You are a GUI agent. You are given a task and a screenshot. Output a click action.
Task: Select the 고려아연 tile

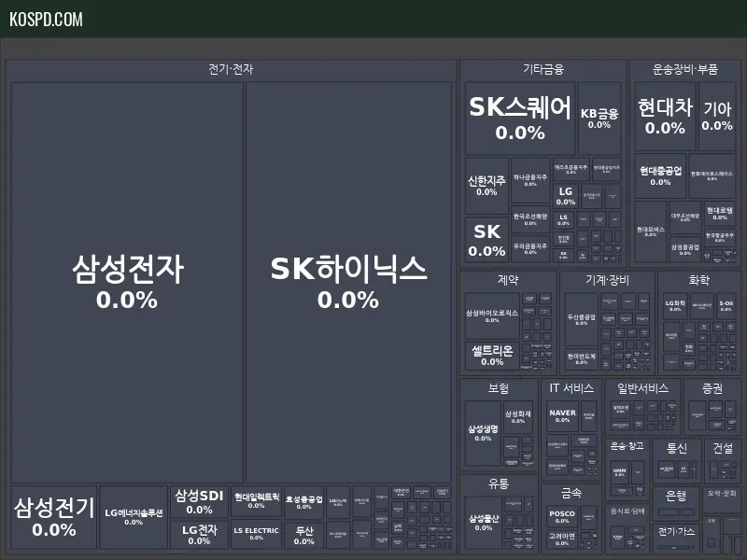pyautogui.click(x=562, y=539)
